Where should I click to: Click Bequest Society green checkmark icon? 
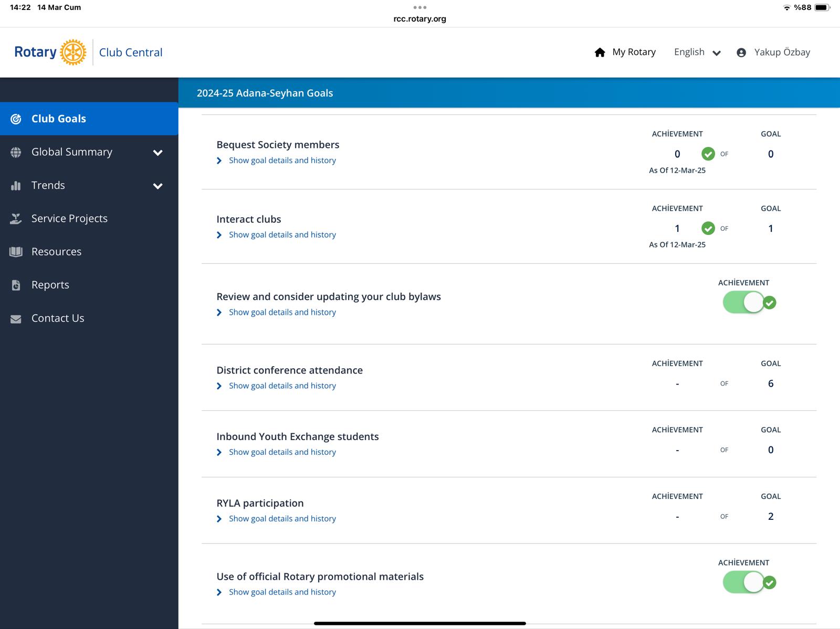[708, 154]
